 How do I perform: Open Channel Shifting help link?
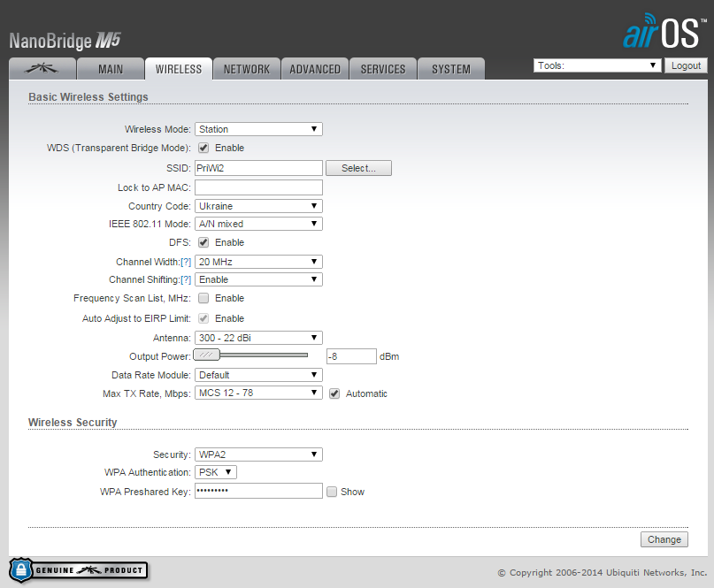point(186,280)
